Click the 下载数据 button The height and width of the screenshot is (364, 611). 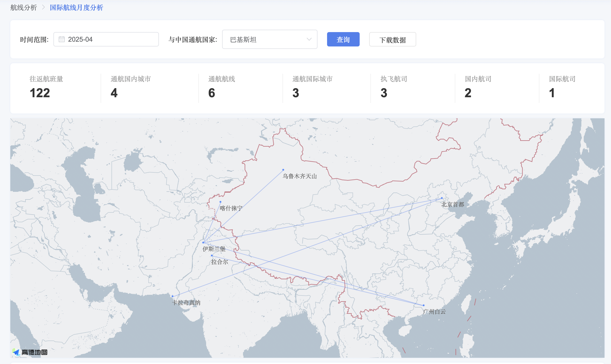point(392,40)
